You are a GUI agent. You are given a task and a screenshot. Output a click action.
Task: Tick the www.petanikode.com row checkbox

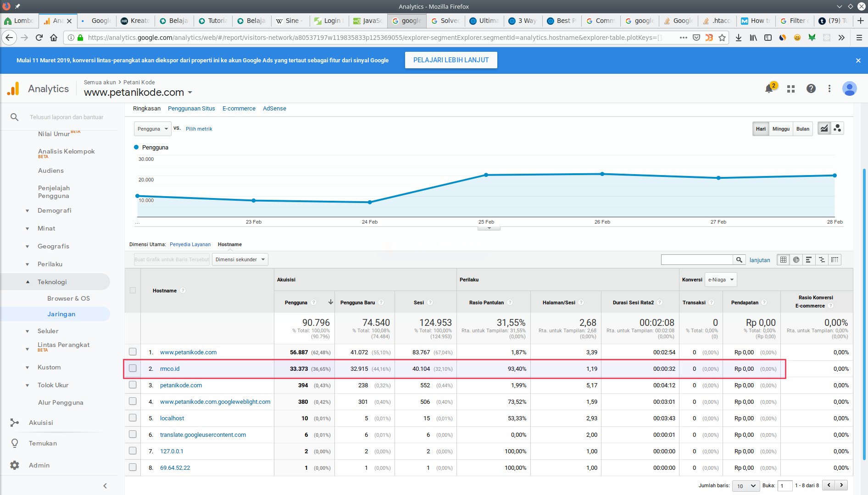[133, 352]
